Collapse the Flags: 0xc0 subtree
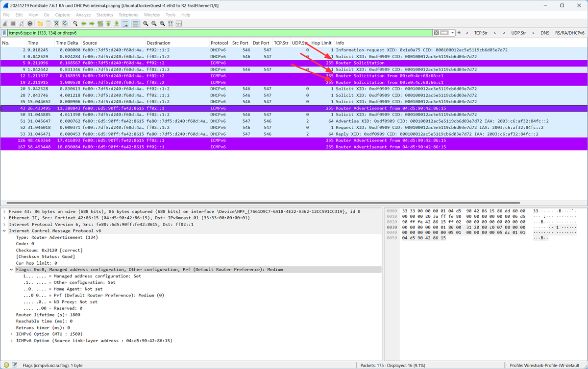 pos(11,269)
